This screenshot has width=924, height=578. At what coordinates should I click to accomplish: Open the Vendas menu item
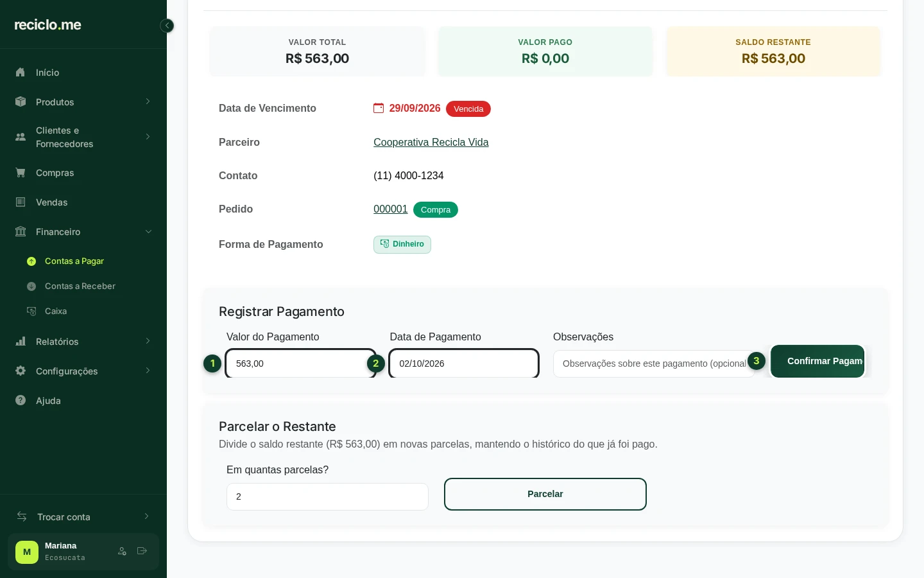[x=83, y=202]
